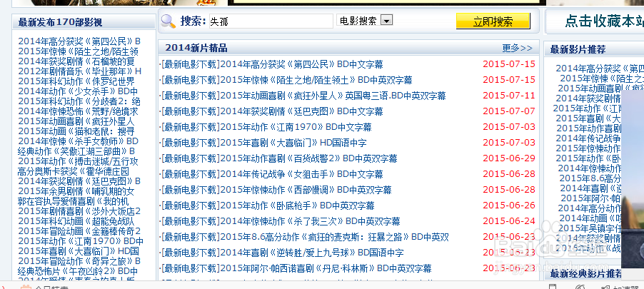Click left sidebar link 2014年高分获奖《第四公民》
This screenshot has height=289, width=644.
click(79, 41)
